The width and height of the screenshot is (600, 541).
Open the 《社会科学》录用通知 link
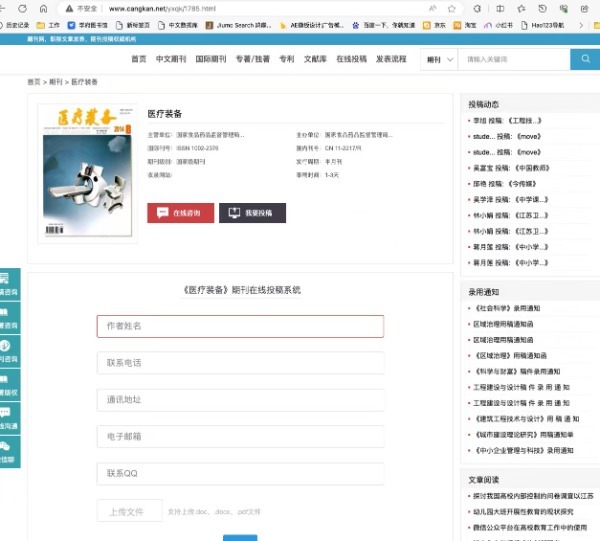tap(507, 308)
